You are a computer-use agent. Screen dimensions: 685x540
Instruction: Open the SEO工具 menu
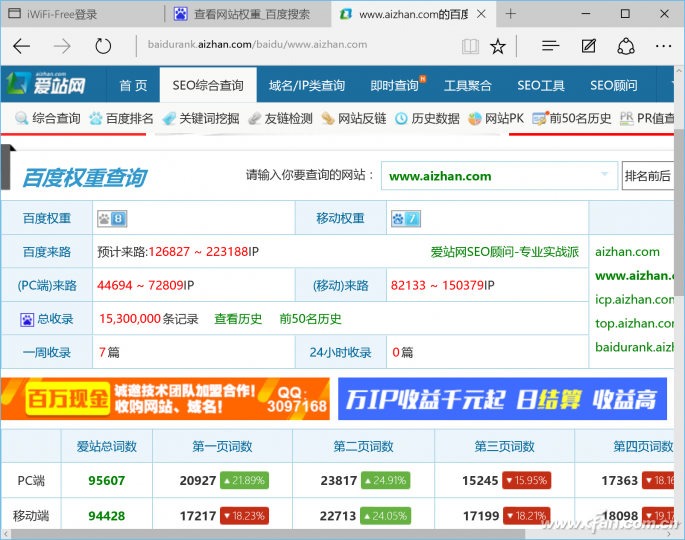click(541, 85)
